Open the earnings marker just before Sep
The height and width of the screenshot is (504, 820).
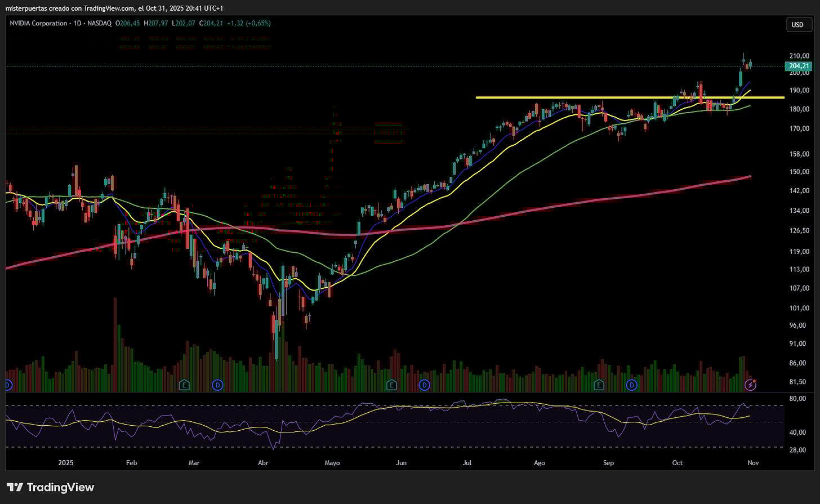(x=599, y=385)
